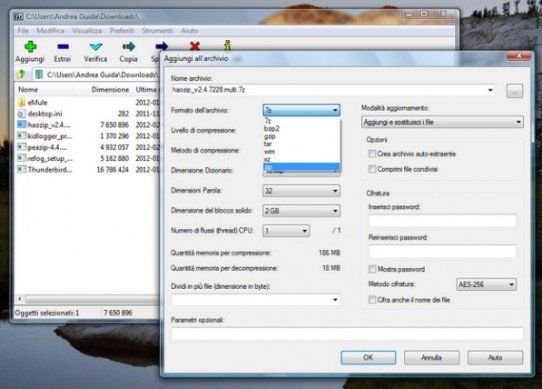
Task: Enable Cifra anche il nome dei file
Action: pos(372,299)
